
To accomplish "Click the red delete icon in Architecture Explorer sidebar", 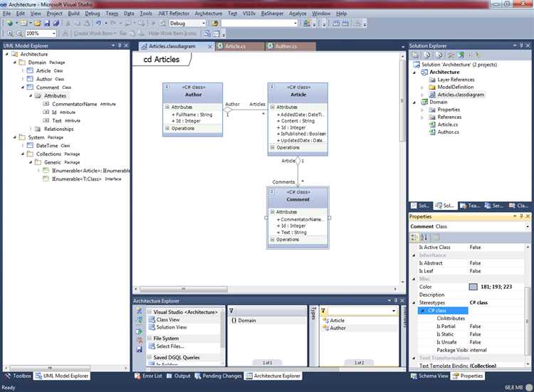I will pyautogui.click(x=140, y=340).
